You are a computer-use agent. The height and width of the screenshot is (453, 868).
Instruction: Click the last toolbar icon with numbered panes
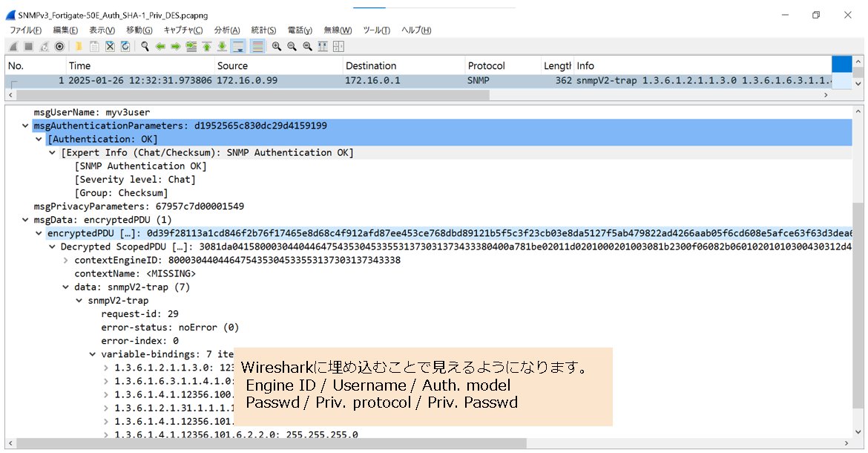coord(338,47)
